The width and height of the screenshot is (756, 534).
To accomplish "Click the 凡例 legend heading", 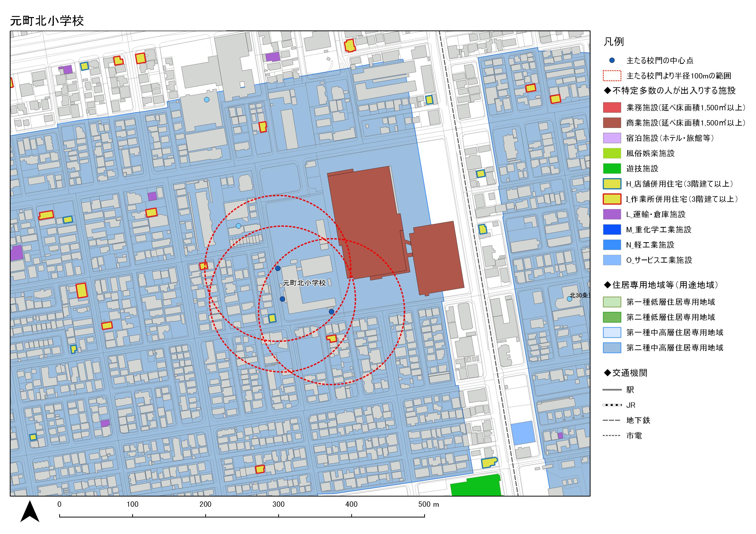I will pos(613,42).
